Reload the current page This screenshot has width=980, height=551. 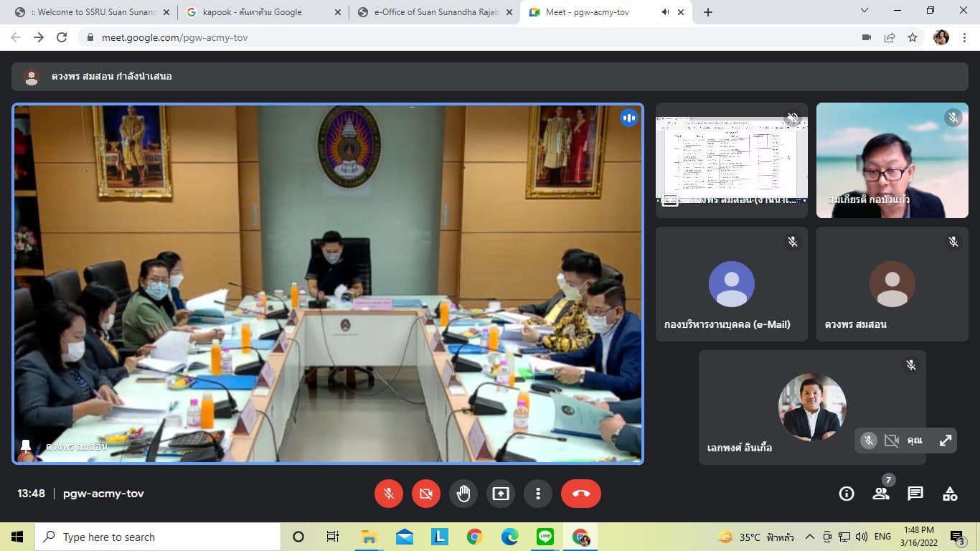[62, 37]
